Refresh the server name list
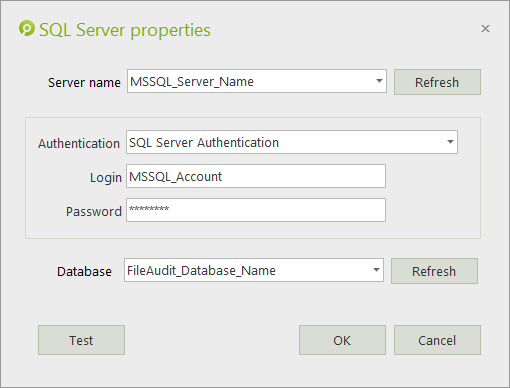The height and width of the screenshot is (388, 510). [437, 82]
